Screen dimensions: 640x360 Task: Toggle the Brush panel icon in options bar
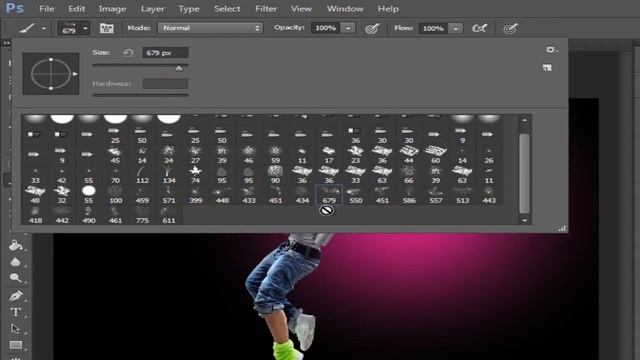click(107, 28)
